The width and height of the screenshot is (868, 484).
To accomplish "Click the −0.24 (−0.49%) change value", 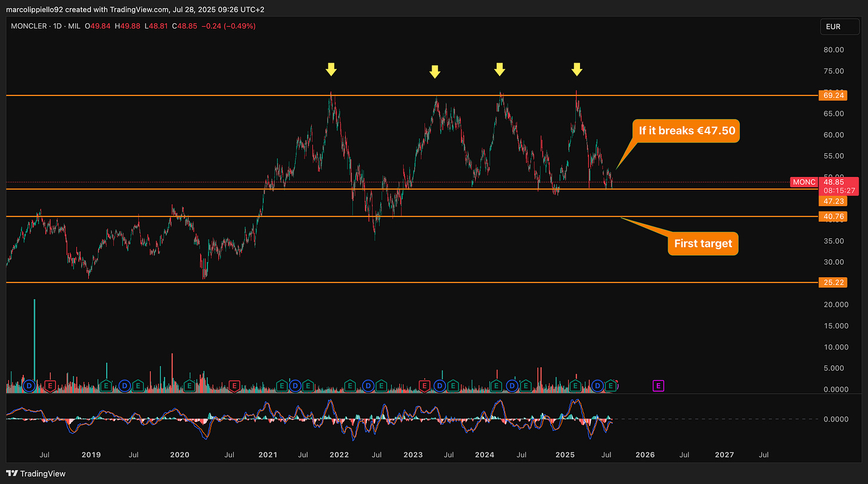I will (230, 26).
